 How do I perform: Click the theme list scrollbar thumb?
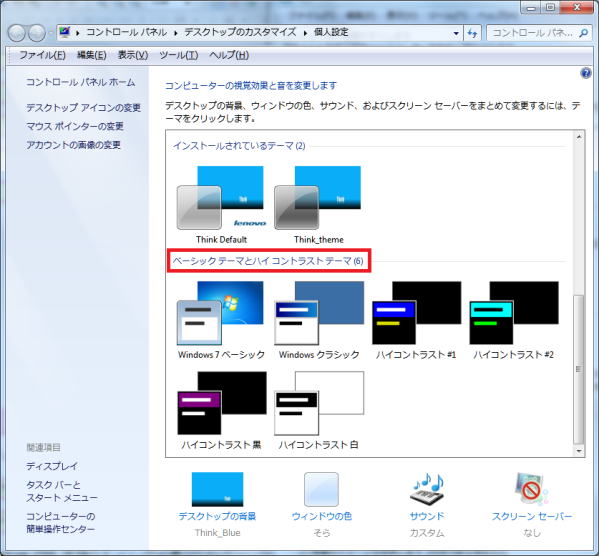(579, 369)
